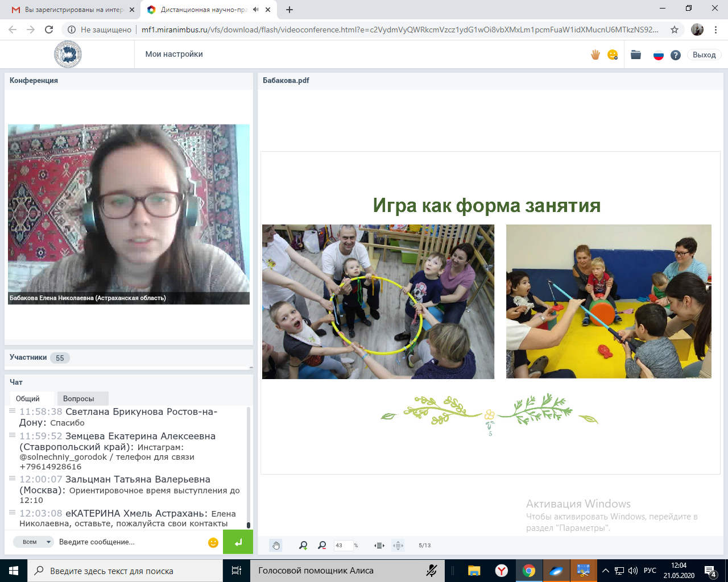
Task: Toggle the Alice microphone icon
Action: tap(432, 571)
